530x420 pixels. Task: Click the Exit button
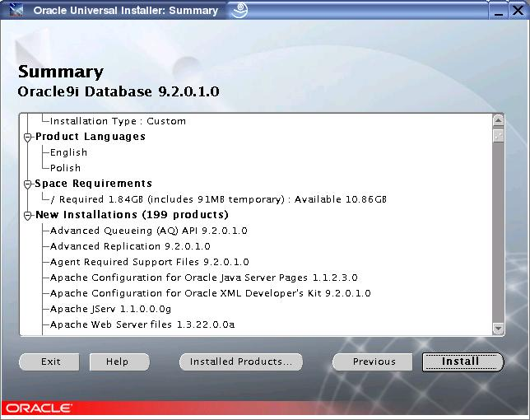coord(49,362)
